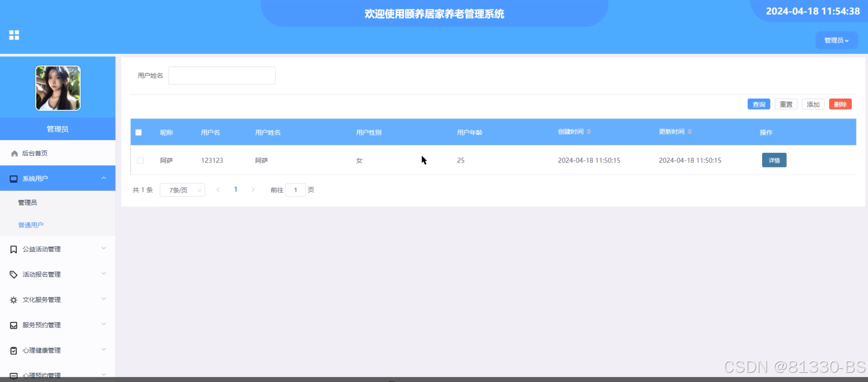This screenshot has height=382, width=868.
Task: Click the 用户名 cell 123123
Action: pyautogui.click(x=212, y=160)
